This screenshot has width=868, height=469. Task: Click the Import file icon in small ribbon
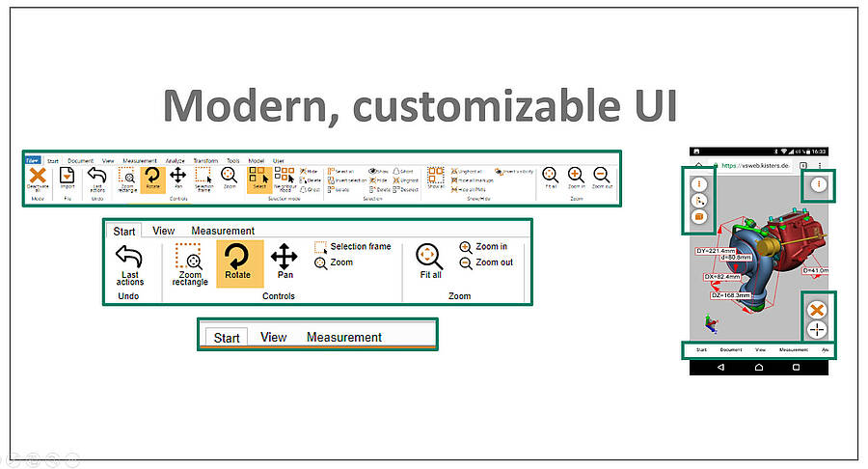click(67, 176)
